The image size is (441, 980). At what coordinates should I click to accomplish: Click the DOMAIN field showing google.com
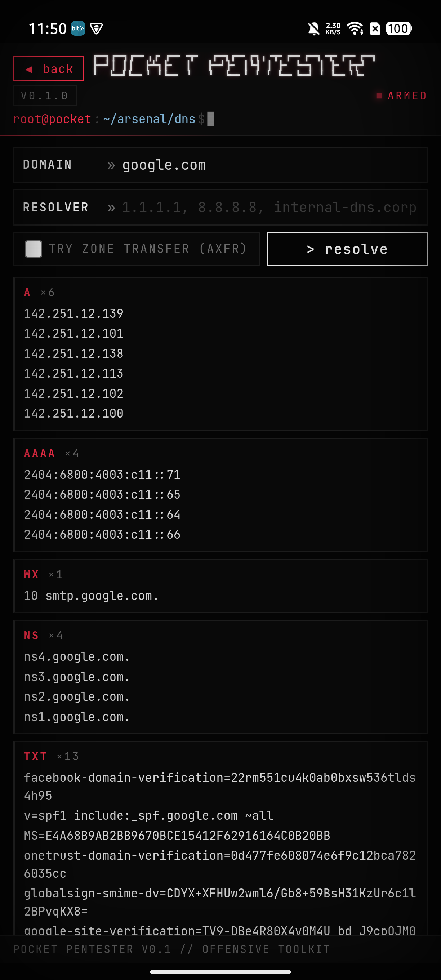coord(164,165)
